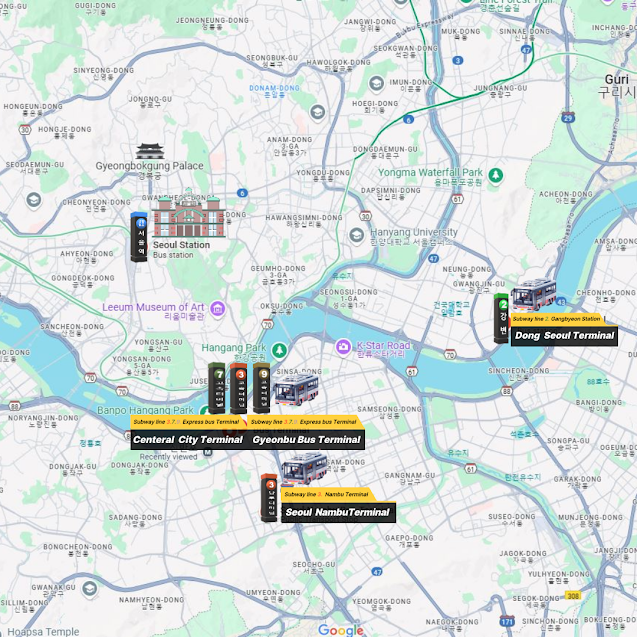Click the GANGNAM-GU district label

[410, 475]
